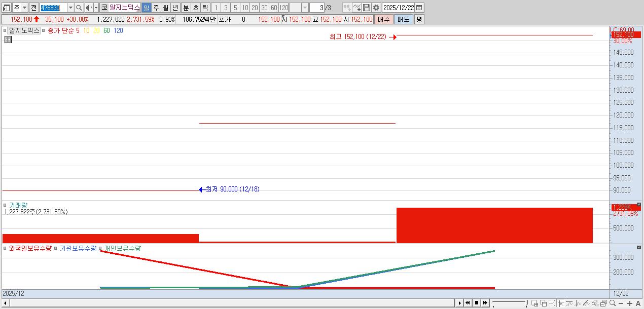Select interval 30 button

coord(264,8)
